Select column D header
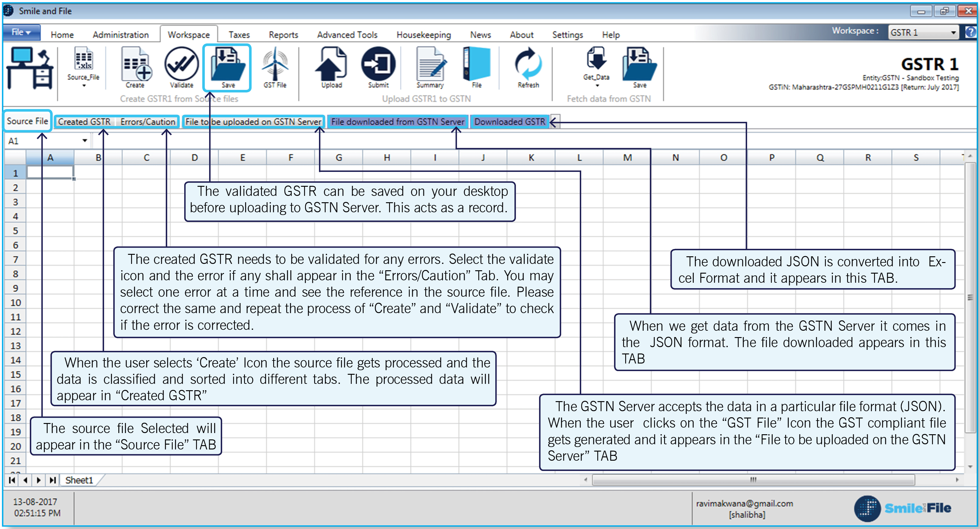This screenshot has height=529, width=980. pyautogui.click(x=195, y=158)
